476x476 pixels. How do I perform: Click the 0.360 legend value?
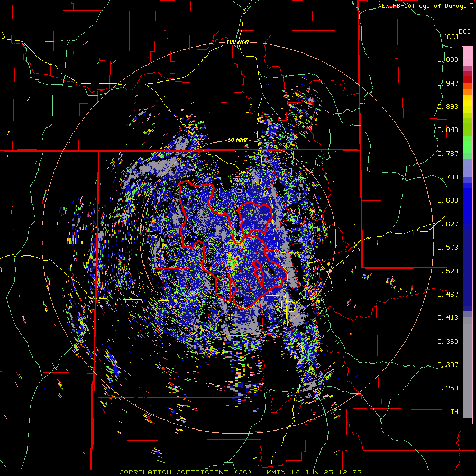448,342
